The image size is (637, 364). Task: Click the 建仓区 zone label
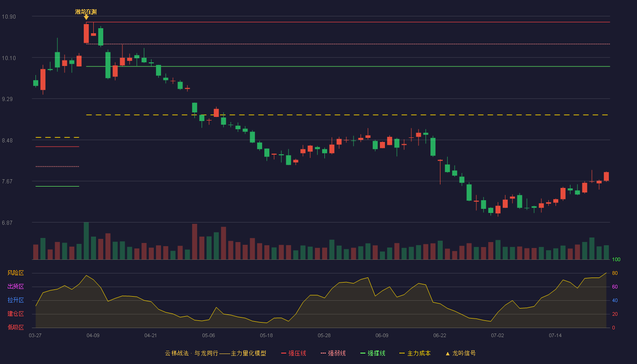click(15, 314)
